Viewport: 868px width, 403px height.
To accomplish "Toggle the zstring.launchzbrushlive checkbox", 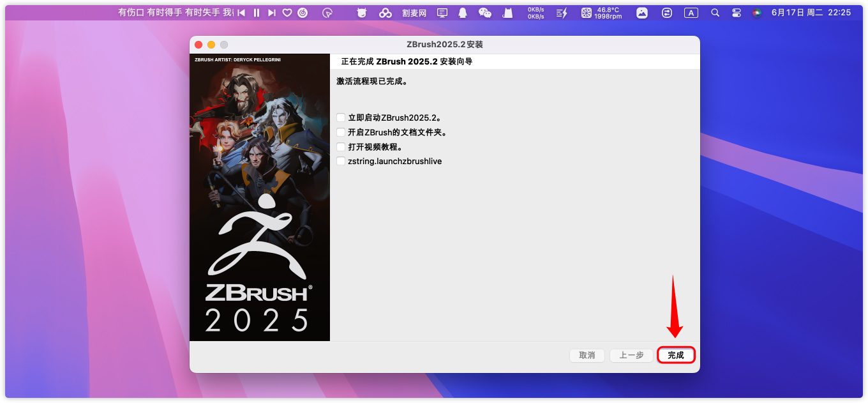I will (341, 162).
